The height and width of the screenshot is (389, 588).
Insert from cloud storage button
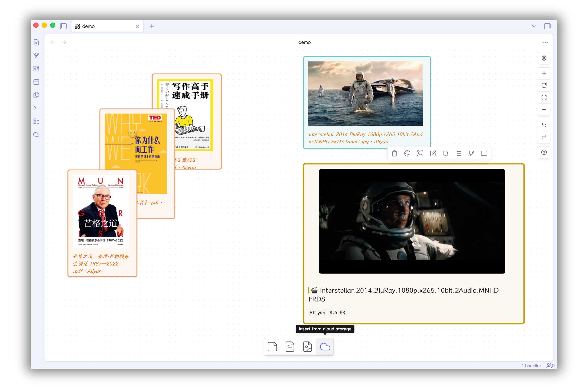(x=325, y=347)
